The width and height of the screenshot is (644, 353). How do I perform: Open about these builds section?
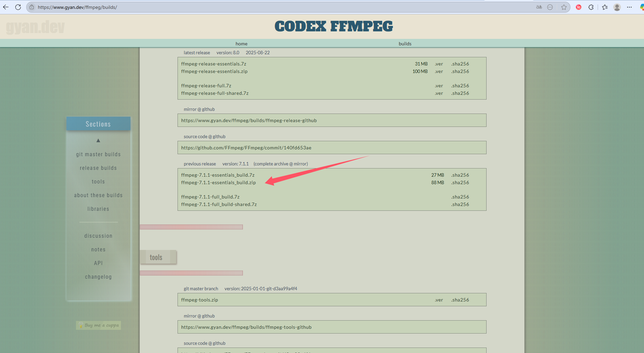(98, 195)
